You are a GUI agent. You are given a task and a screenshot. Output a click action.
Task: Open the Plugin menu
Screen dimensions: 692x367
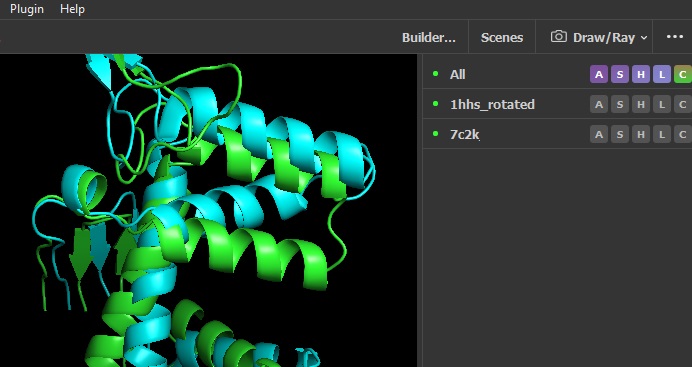coord(27,9)
